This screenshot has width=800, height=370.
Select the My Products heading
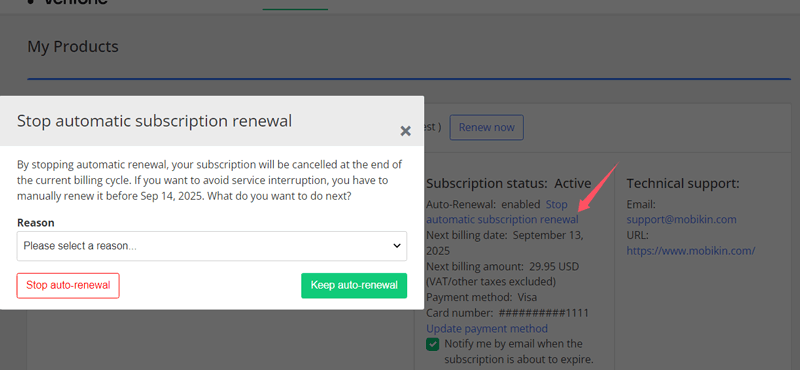tap(73, 46)
